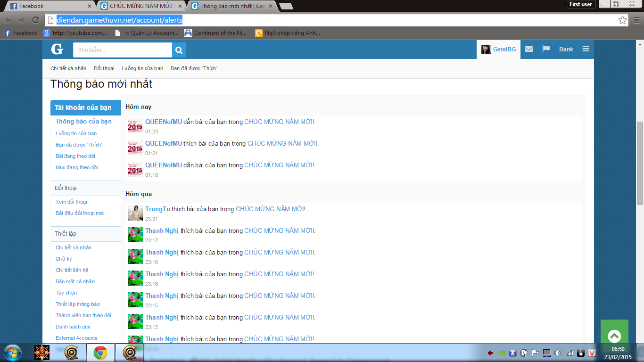Open the inbox envelope icon
This screenshot has height=362, width=644.
click(x=529, y=49)
